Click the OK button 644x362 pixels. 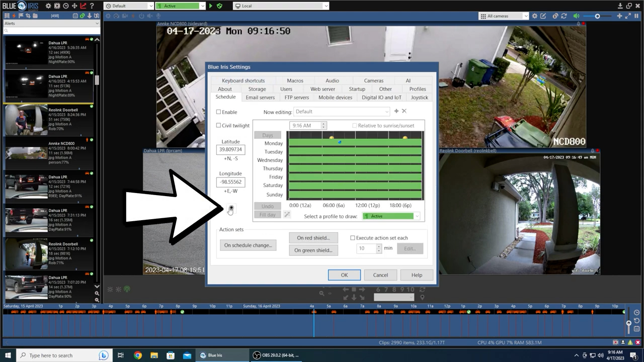coord(344,275)
